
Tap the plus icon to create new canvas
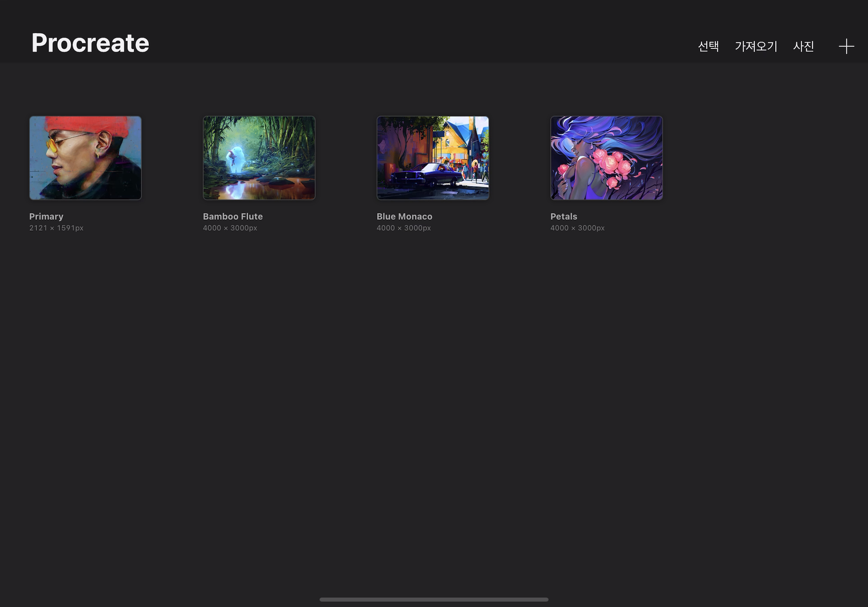(x=846, y=46)
